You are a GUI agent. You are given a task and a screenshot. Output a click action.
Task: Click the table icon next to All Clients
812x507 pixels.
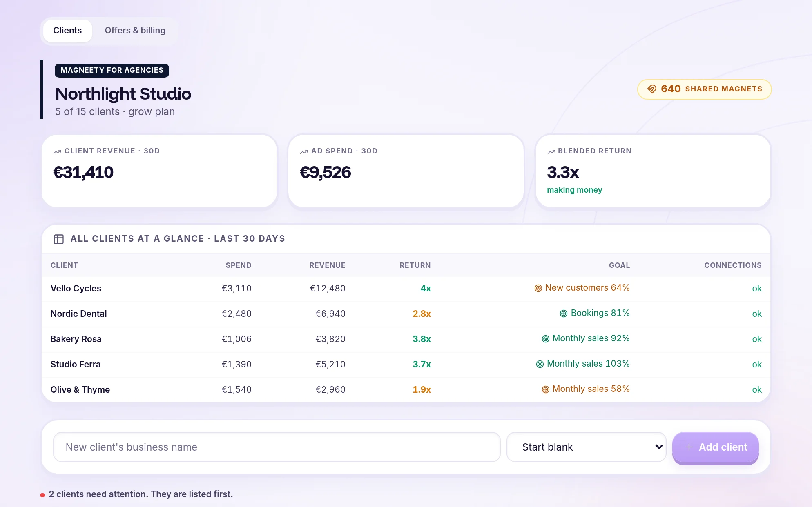pyautogui.click(x=59, y=239)
